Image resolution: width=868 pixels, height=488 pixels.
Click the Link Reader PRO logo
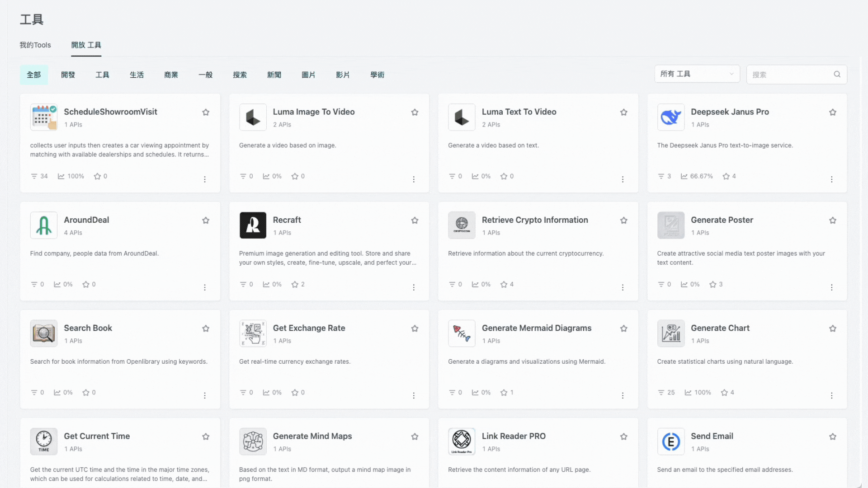tap(462, 441)
